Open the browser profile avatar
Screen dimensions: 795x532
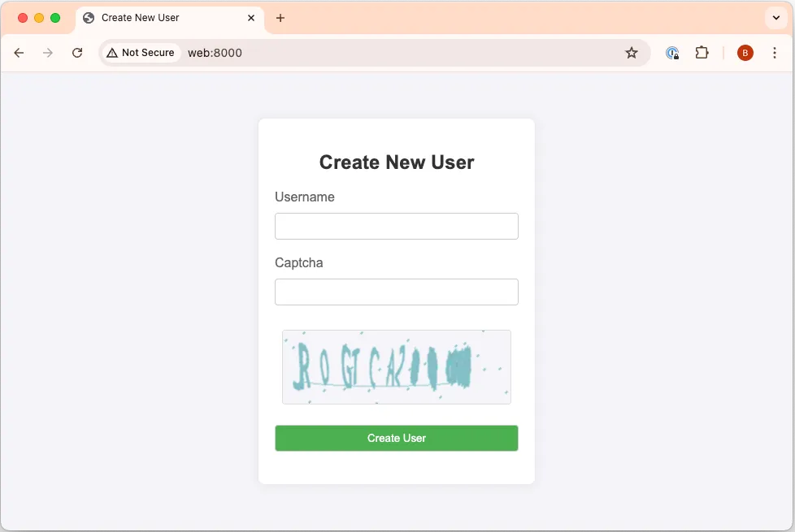tap(745, 52)
